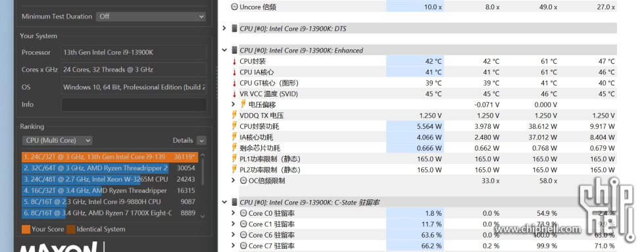Click the Core C0 驻留率 circle icon
This screenshot has width=644, height=252.
pyautogui.click(x=243, y=213)
